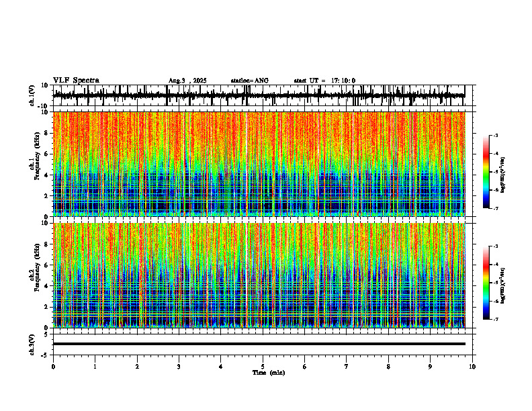
Task: Click the ch.1 voltage waveform trace
Action: pos(259,95)
